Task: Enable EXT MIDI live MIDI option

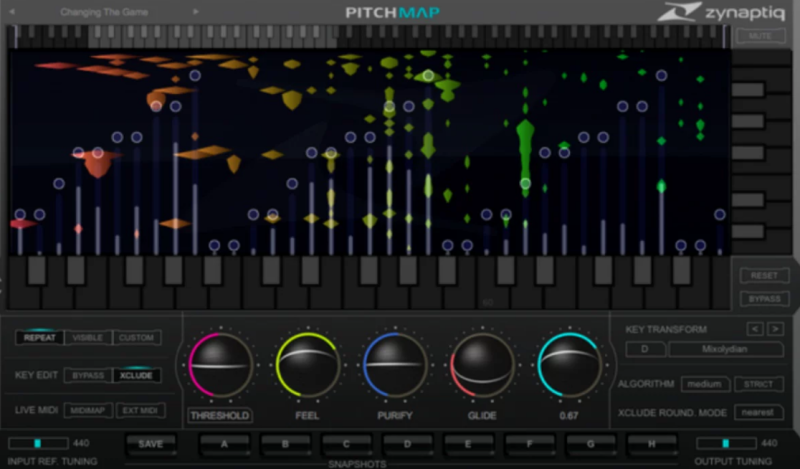Action: [x=140, y=410]
